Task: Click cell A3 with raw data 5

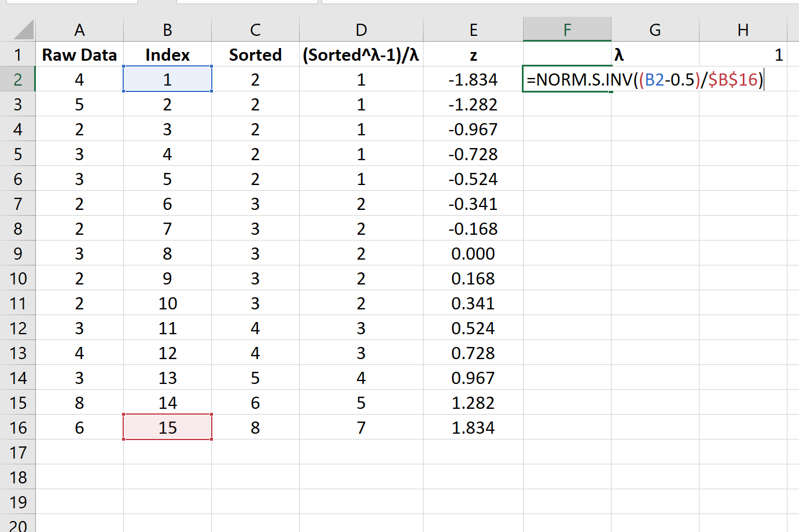Action: [x=79, y=104]
